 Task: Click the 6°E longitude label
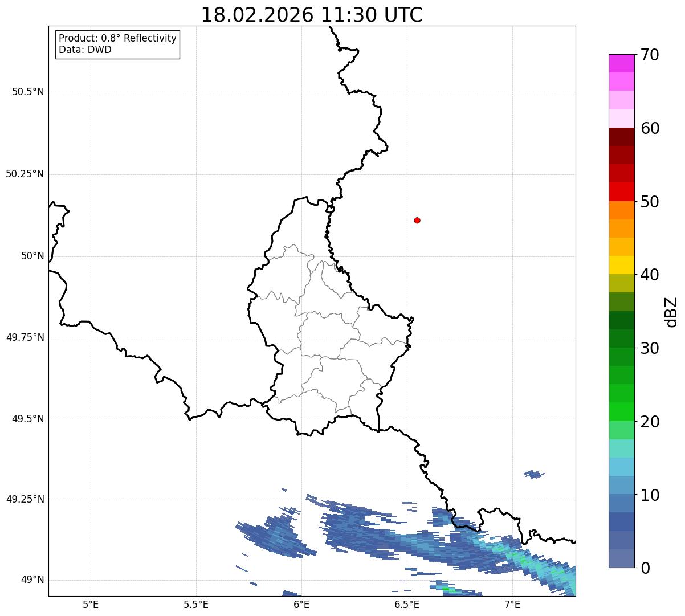pyautogui.click(x=301, y=604)
